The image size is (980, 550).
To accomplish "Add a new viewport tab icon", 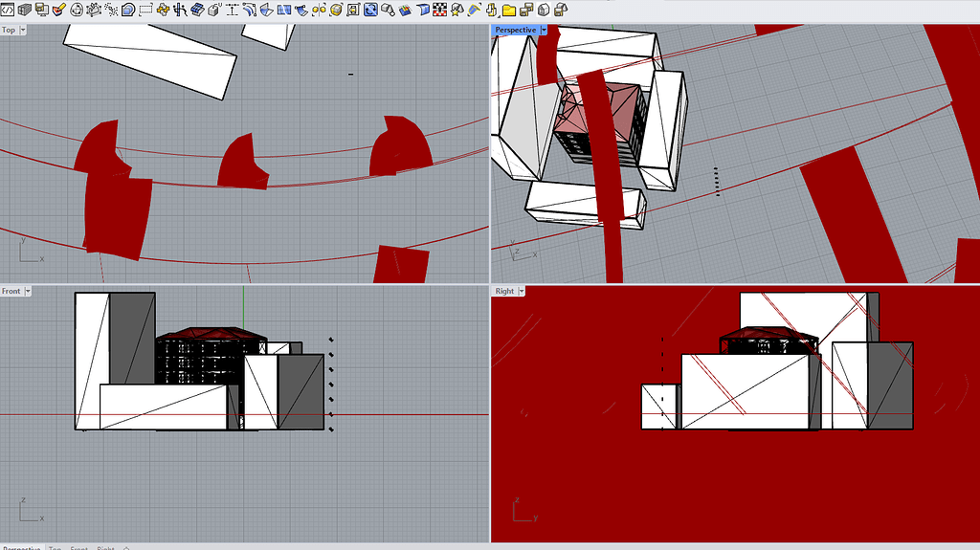I will coord(126,548).
